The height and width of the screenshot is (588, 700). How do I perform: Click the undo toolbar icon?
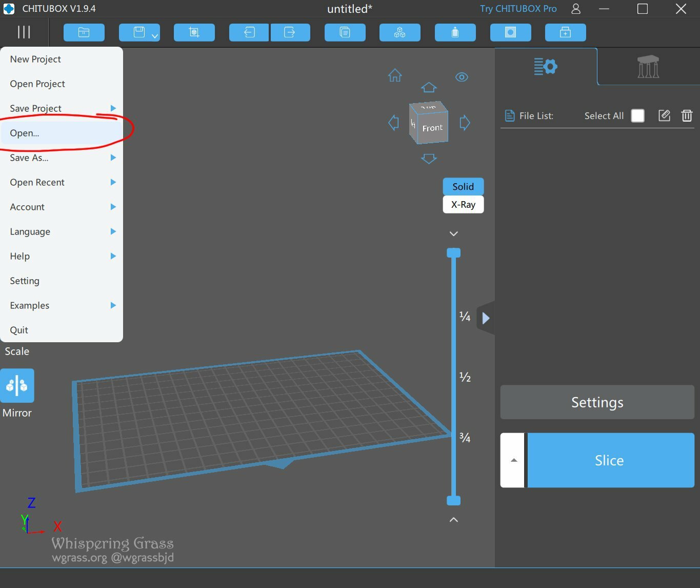[x=249, y=32]
